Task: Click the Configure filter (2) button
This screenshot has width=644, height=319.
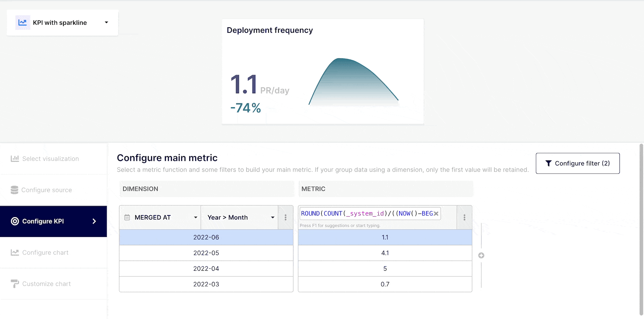Action: [577, 163]
